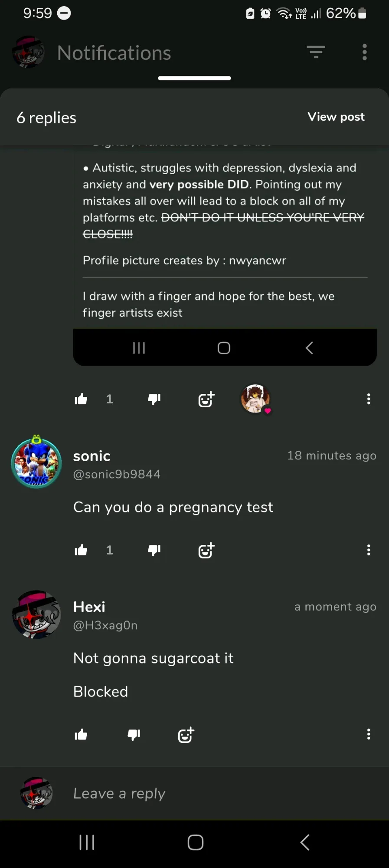Tap the "View post" button
Screen dimensions: 389x868
tap(336, 117)
